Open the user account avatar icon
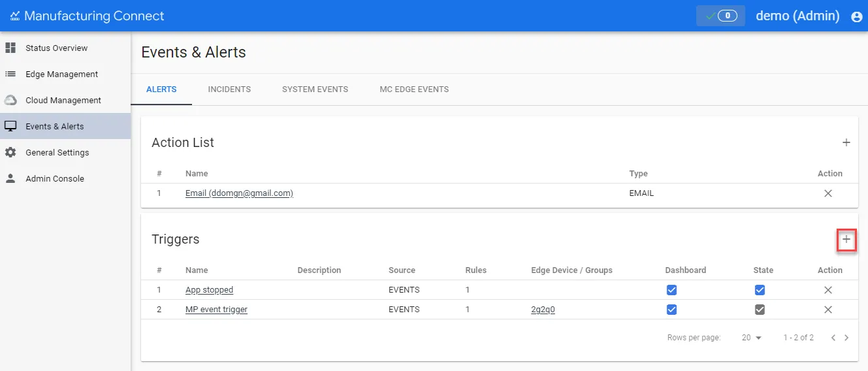The image size is (868, 371). tap(857, 16)
